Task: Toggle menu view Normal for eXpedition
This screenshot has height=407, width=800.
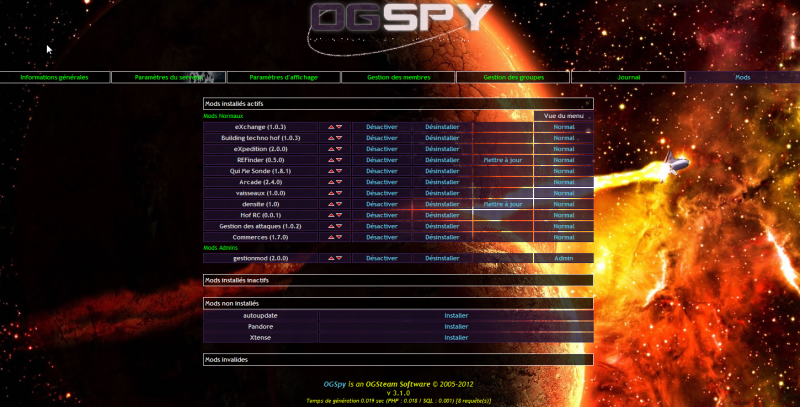Action: pyautogui.click(x=564, y=149)
